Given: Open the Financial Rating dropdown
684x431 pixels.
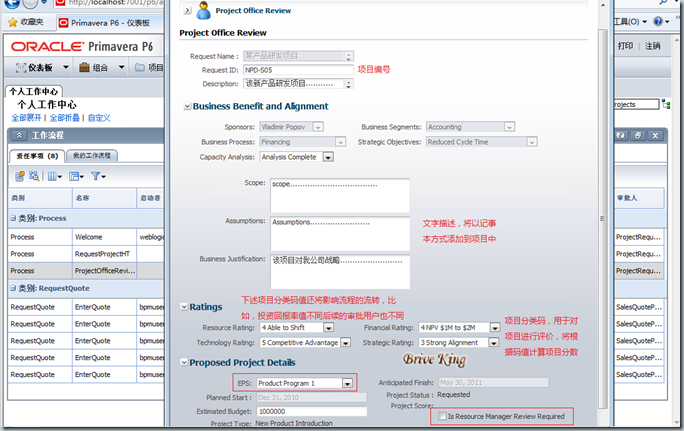Looking at the screenshot, I should [x=496, y=327].
